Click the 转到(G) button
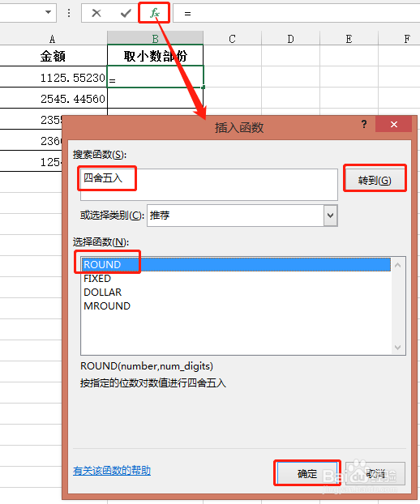 [375, 181]
